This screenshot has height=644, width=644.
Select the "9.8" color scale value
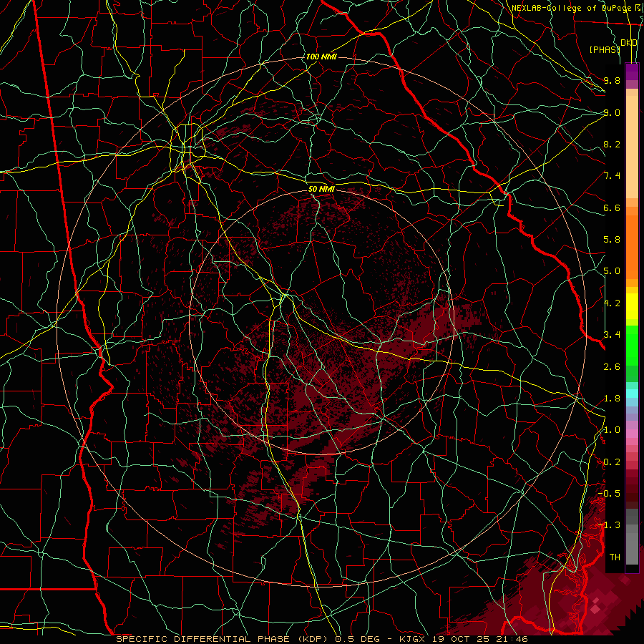612,80
